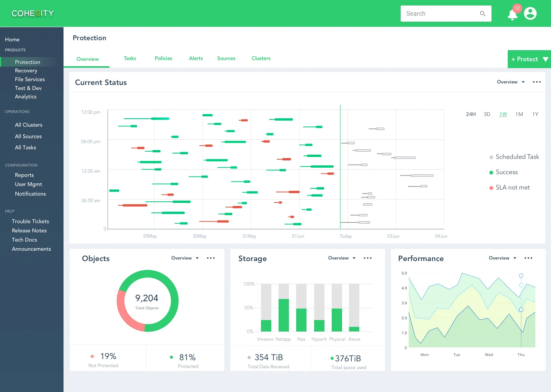The image size is (551, 392).
Task: Open Trouble Tickets in the sidebar
Action: (x=31, y=221)
